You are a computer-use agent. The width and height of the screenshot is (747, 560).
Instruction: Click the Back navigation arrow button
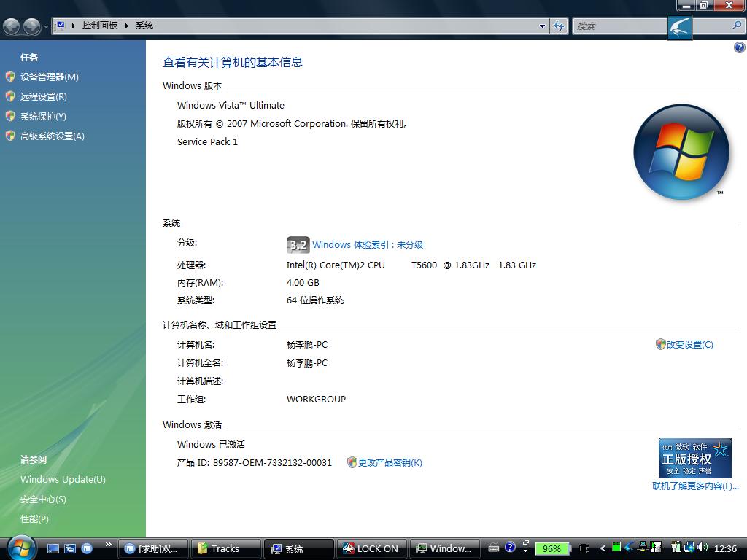coord(12,27)
